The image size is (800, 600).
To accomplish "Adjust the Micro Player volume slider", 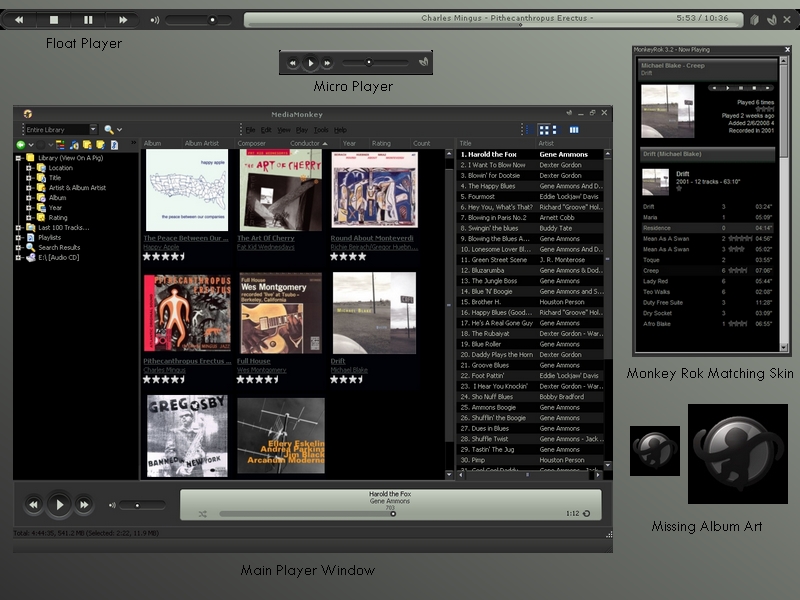I will pos(375,63).
